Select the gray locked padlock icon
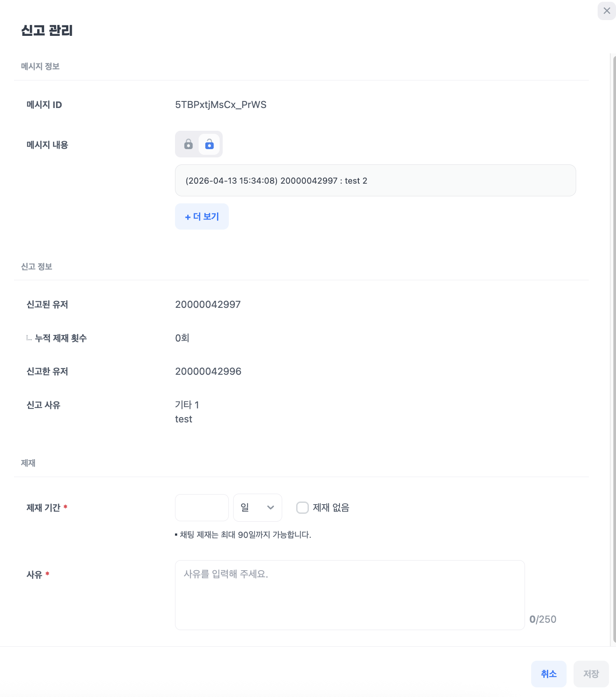This screenshot has width=616, height=697. 188,144
